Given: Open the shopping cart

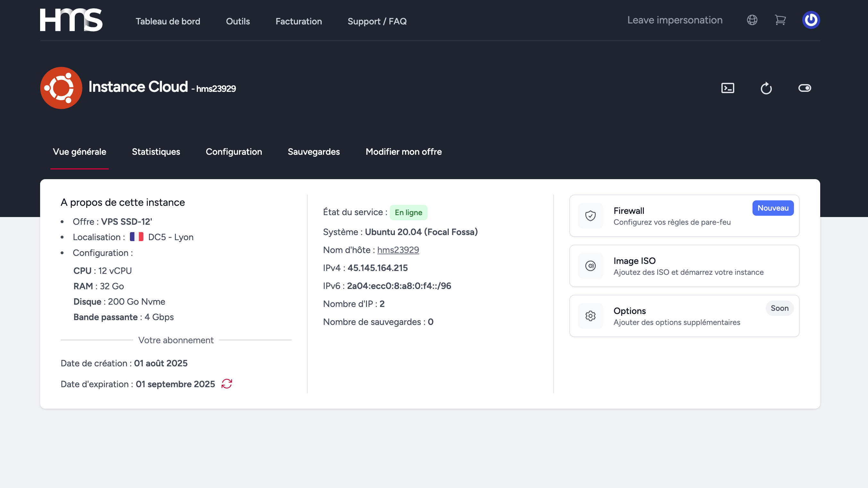Looking at the screenshot, I should 780,20.
